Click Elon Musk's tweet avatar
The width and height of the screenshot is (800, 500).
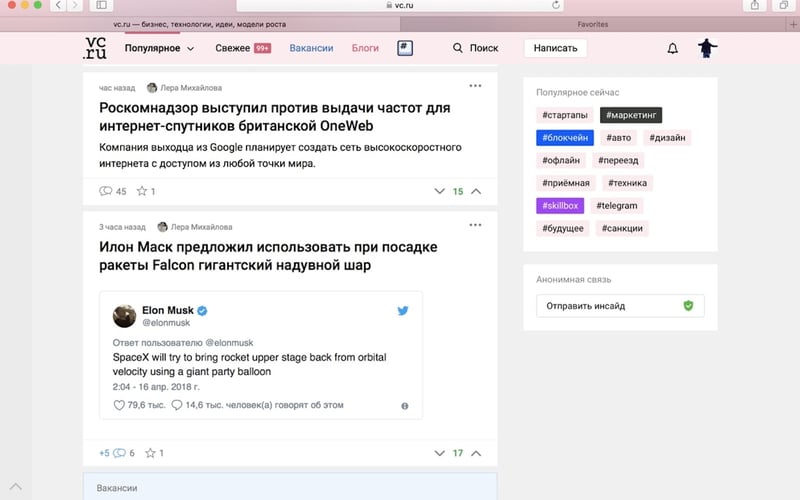124,316
